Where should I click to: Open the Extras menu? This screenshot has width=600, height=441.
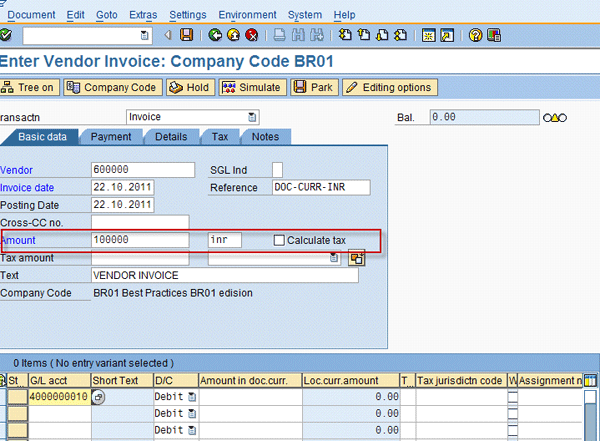coord(143,15)
